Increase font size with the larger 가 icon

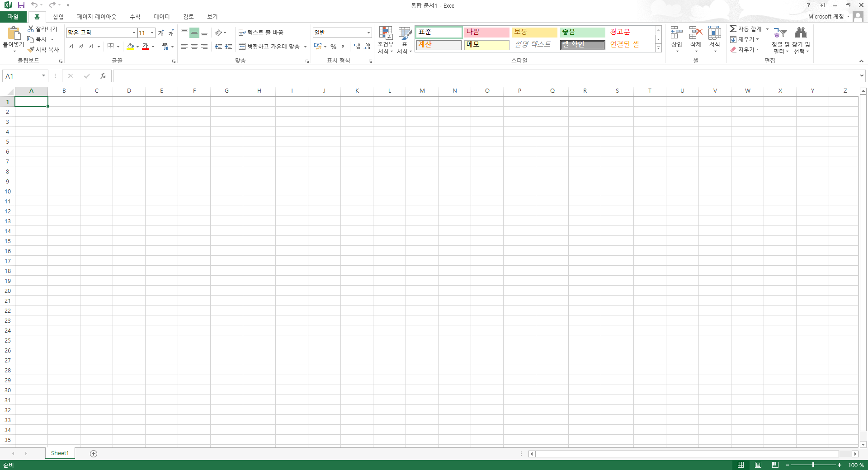coord(161,33)
